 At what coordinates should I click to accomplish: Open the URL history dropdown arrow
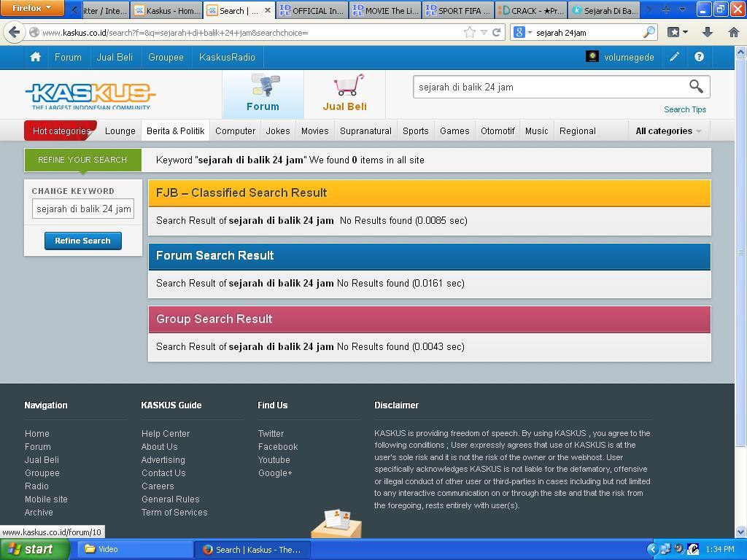click(x=484, y=32)
